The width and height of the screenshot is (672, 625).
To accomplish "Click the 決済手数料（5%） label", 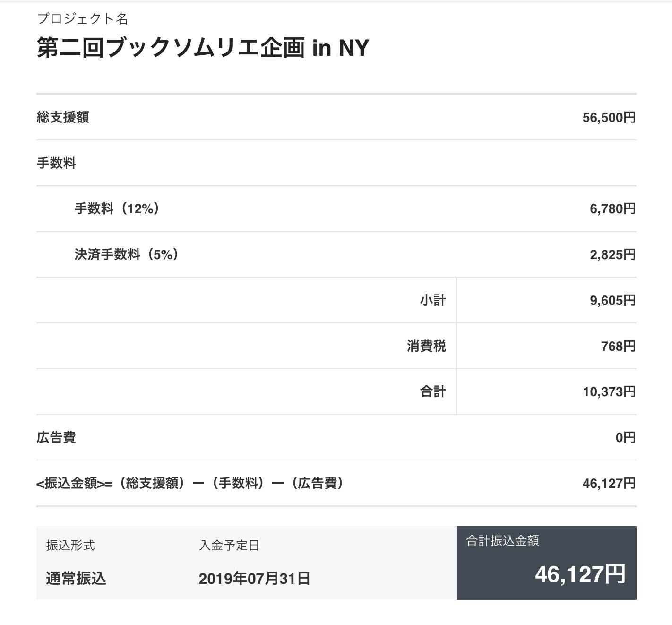I will [x=126, y=254].
